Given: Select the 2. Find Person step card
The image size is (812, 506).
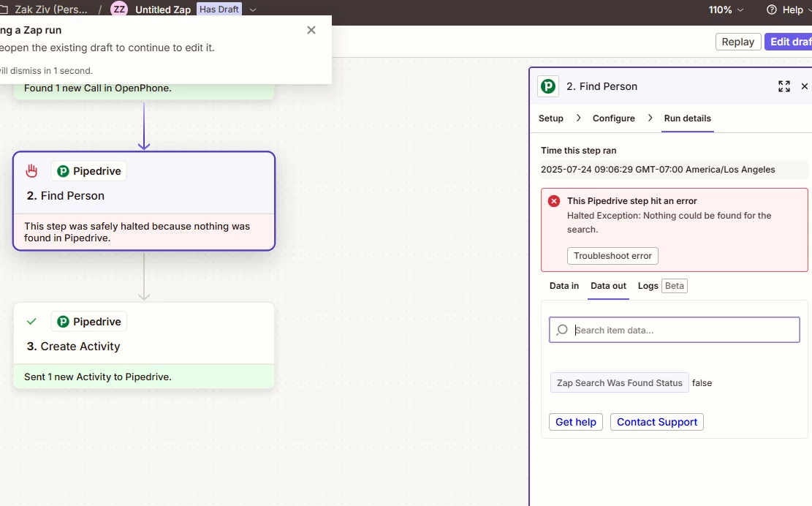Looking at the screenshot, I should coord(144,201).
